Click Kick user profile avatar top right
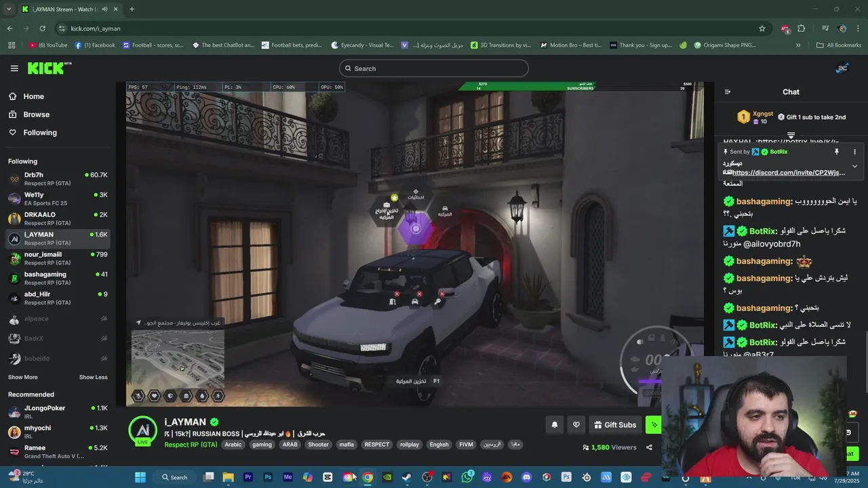 842,68
